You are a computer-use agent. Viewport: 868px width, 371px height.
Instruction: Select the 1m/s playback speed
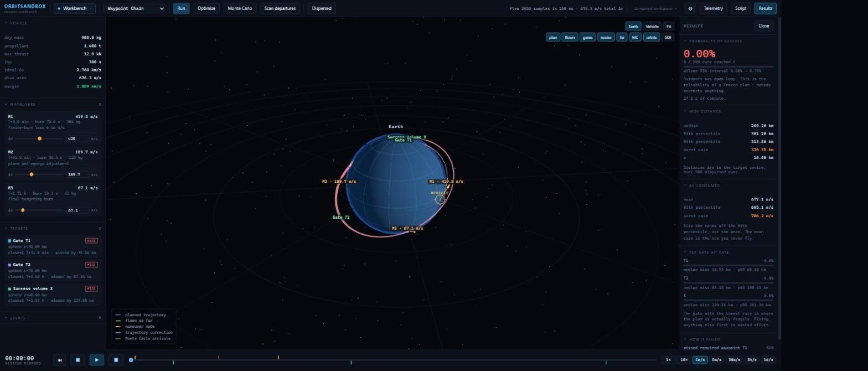(700, 360)
